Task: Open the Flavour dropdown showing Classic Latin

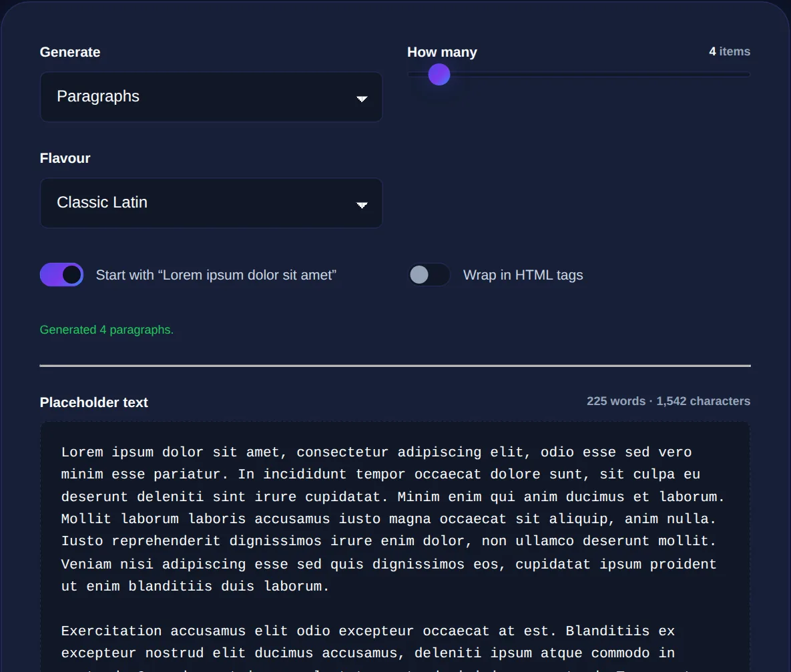Action: (211, 203)
